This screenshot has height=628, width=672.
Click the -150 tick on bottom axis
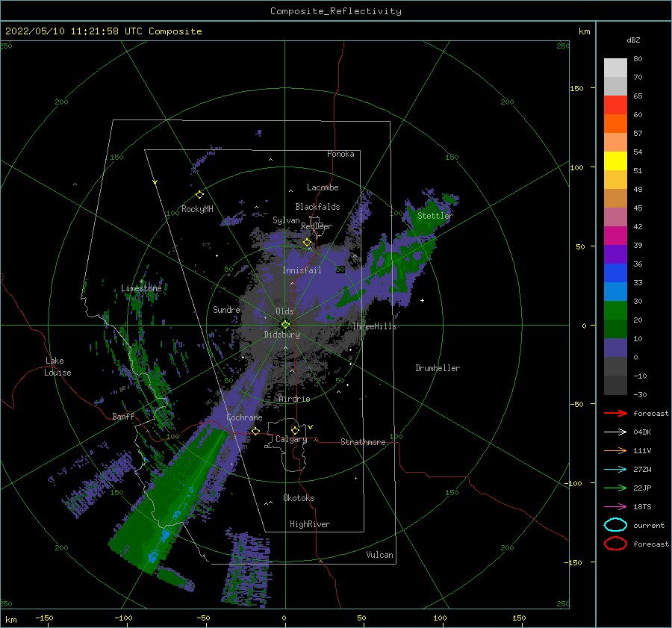coord(44,618)
